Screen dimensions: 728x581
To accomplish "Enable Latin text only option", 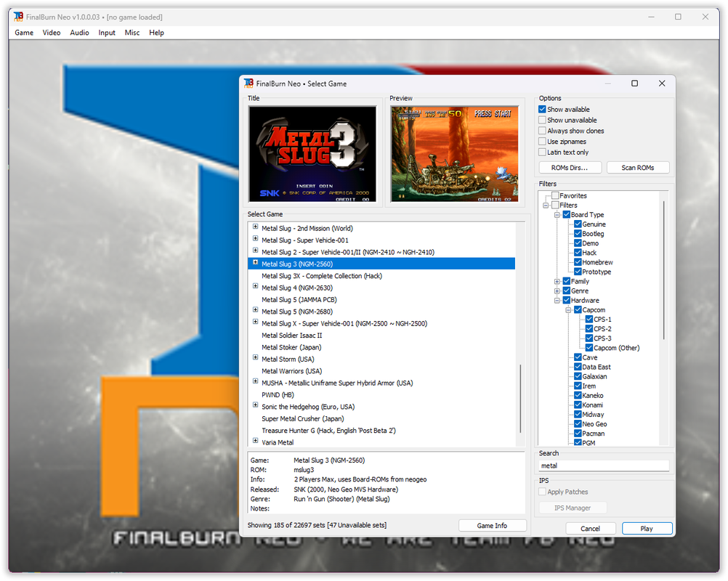I will click(542, 153).
